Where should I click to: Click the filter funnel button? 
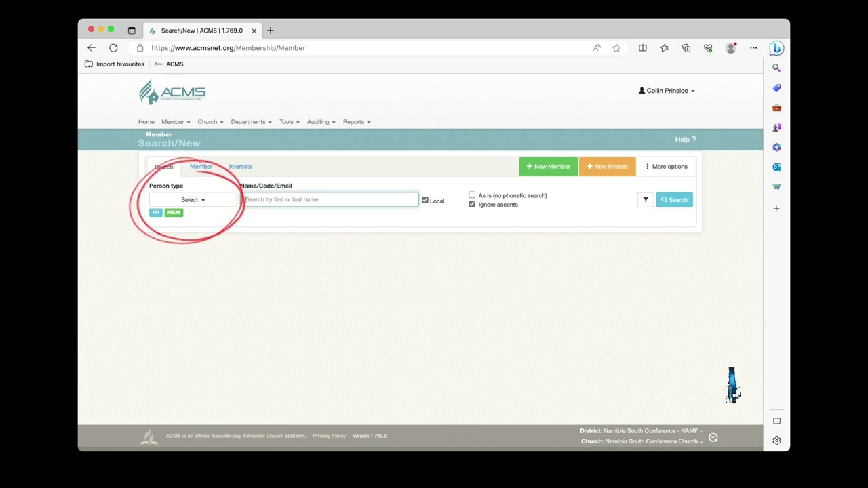(646, 200)
